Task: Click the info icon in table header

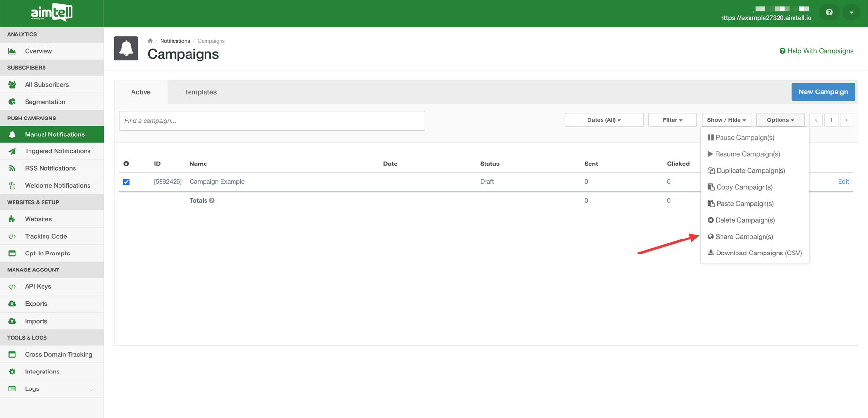Action: (126, 164)
